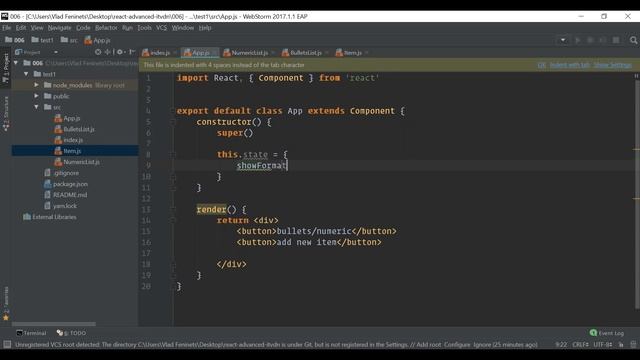Click UTF-8 encoding selector in status bar
This screenshot has width=640, height=360.
tap(603, 344)
